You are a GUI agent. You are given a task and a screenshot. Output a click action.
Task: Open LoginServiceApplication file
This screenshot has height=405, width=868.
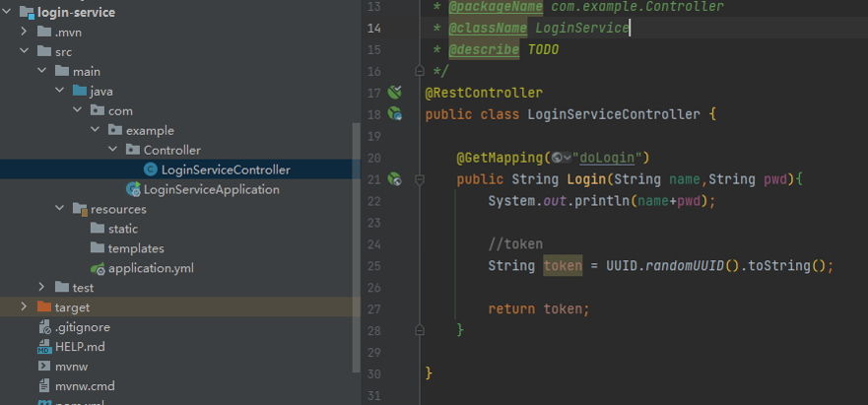click(x=212, y=189)
